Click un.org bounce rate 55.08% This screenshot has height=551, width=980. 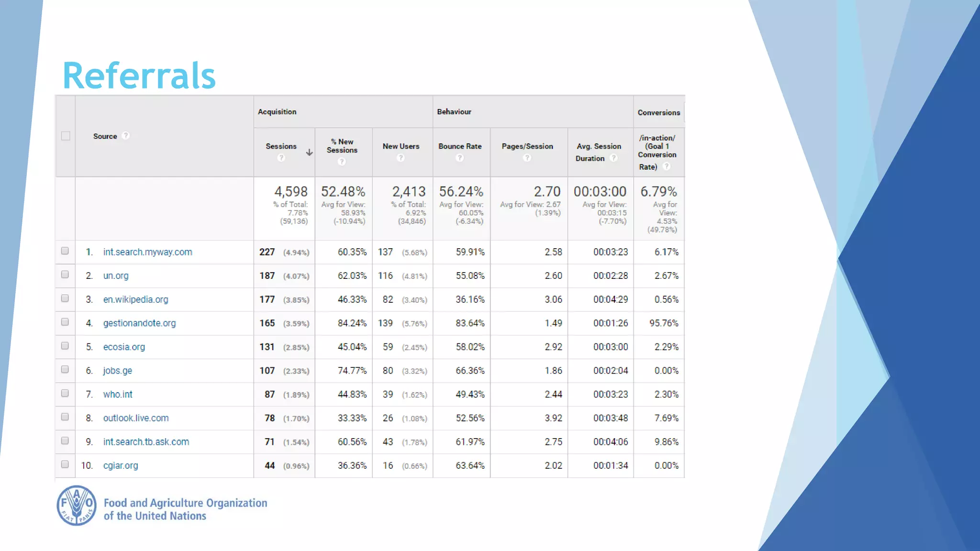click(470, 276)
